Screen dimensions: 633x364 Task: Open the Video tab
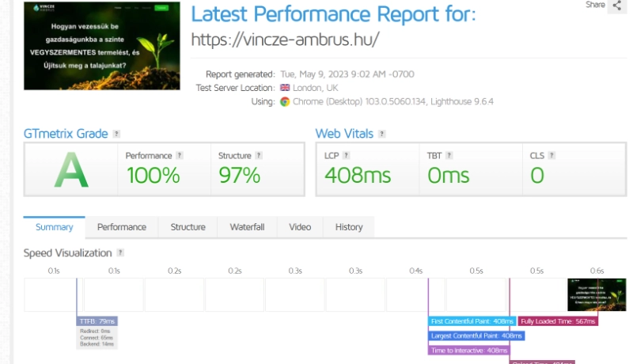300,227
